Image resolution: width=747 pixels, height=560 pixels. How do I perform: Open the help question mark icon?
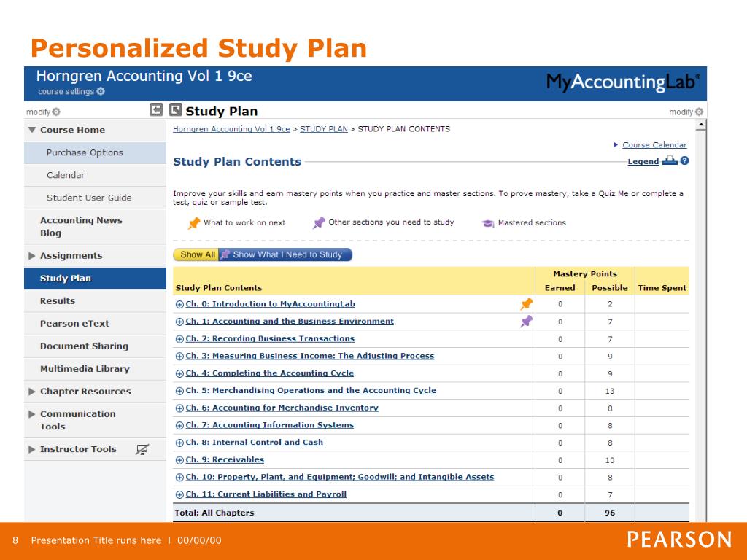[x=684, y=161]
